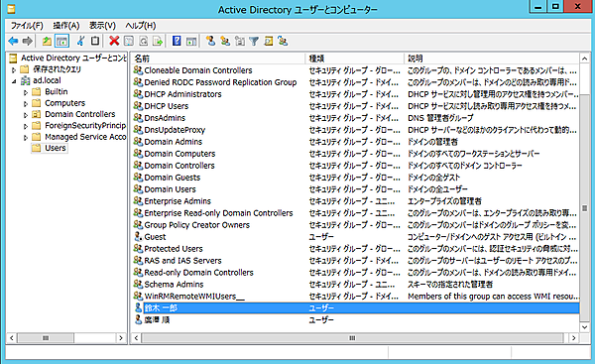Expand the 保存されたクエリ tree node
The image size is (595, 364).
point(14,69)
